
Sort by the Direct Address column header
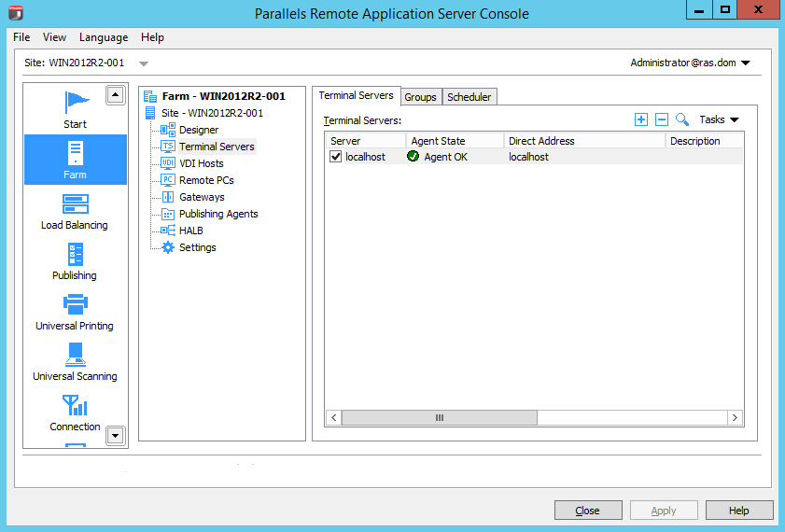[x=584, y=141]
